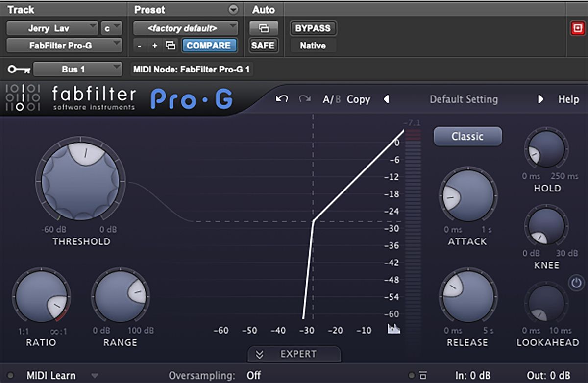Click the -7.1 peak level readout
Viewport: 588px width, 383px height.
click(412, 122)
